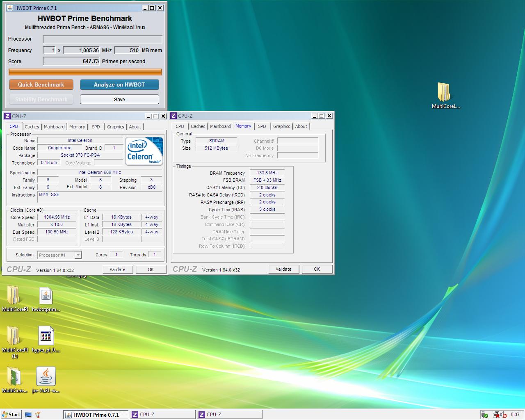This screenshot has height=420, width=525.
Task: Click the 1,005.36 MHz frequency field
Action: click(x=82, y=50)
